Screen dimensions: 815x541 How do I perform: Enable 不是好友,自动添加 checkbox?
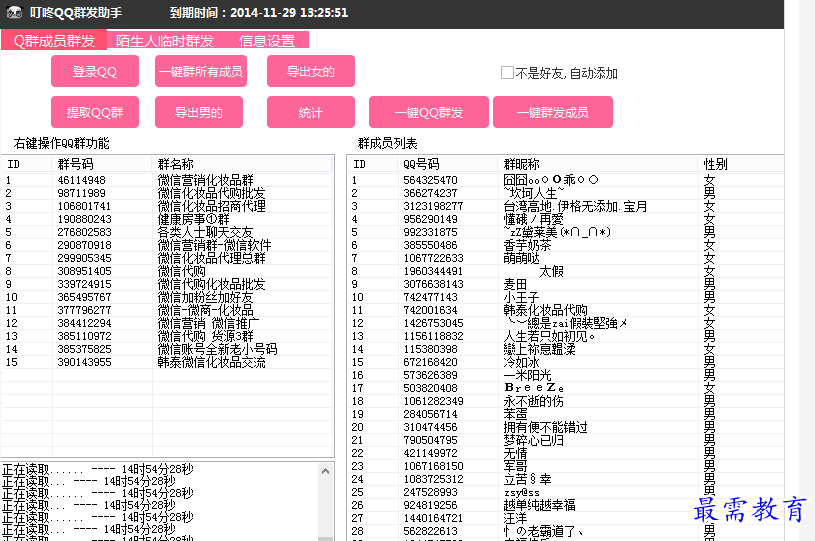coord(507,73)
